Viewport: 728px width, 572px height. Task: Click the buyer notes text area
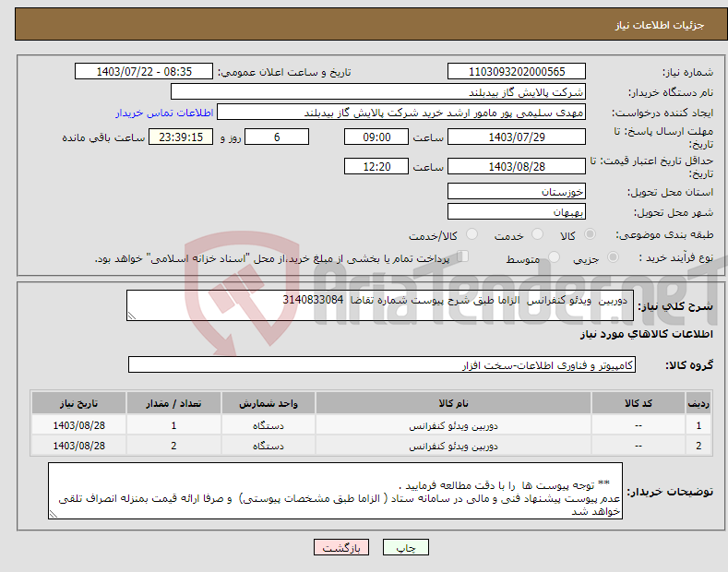pyautogui.click(x=335, y=491)
